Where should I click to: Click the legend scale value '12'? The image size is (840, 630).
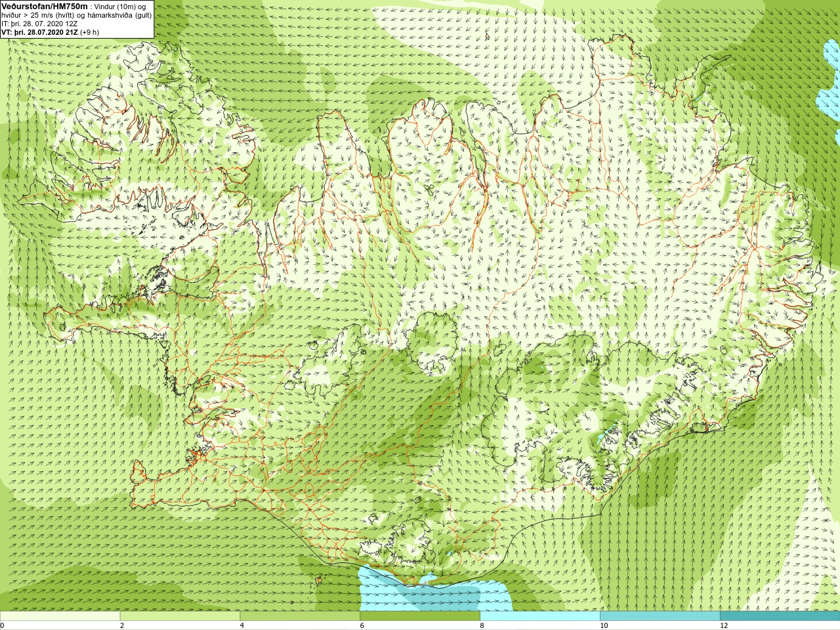[x=724, y=625]
